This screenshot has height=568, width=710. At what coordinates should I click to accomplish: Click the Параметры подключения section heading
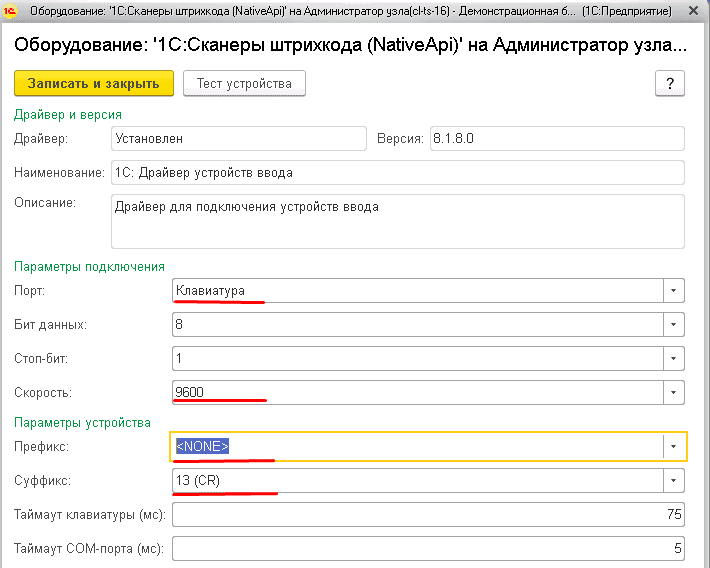point(89,267)
